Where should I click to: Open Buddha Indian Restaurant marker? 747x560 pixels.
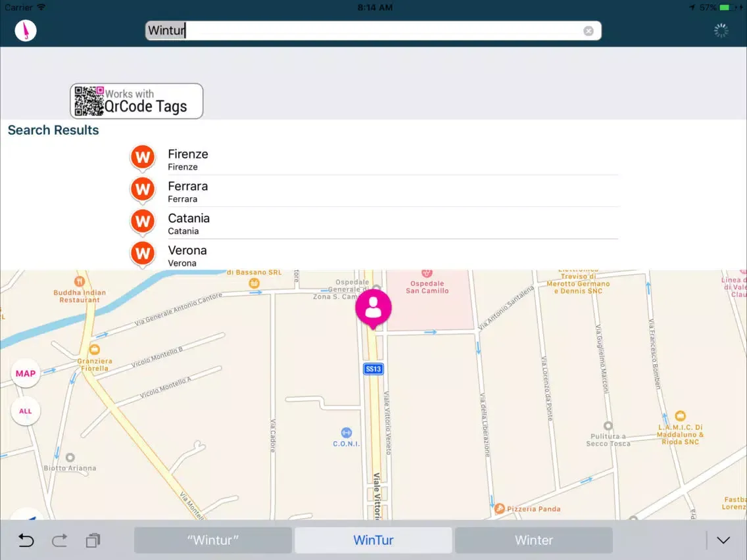(x=80, y=281)
